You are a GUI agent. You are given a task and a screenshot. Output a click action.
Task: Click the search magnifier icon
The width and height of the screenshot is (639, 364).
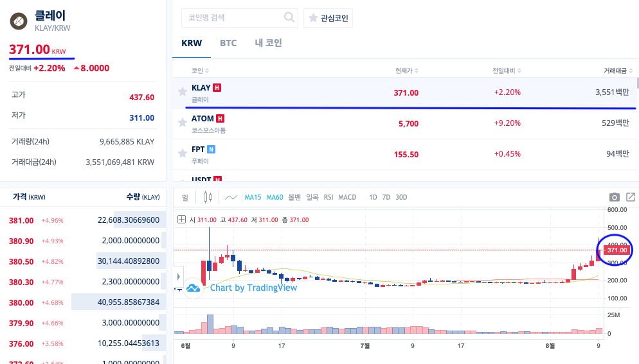pyautogui.click(x=289, y=17)
